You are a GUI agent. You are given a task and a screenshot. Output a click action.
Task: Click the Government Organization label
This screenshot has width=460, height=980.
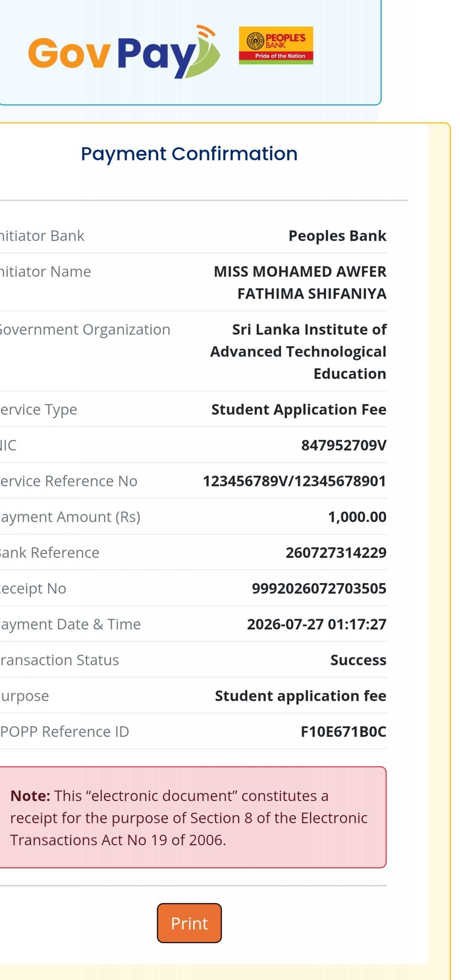(x=85, y=330)
